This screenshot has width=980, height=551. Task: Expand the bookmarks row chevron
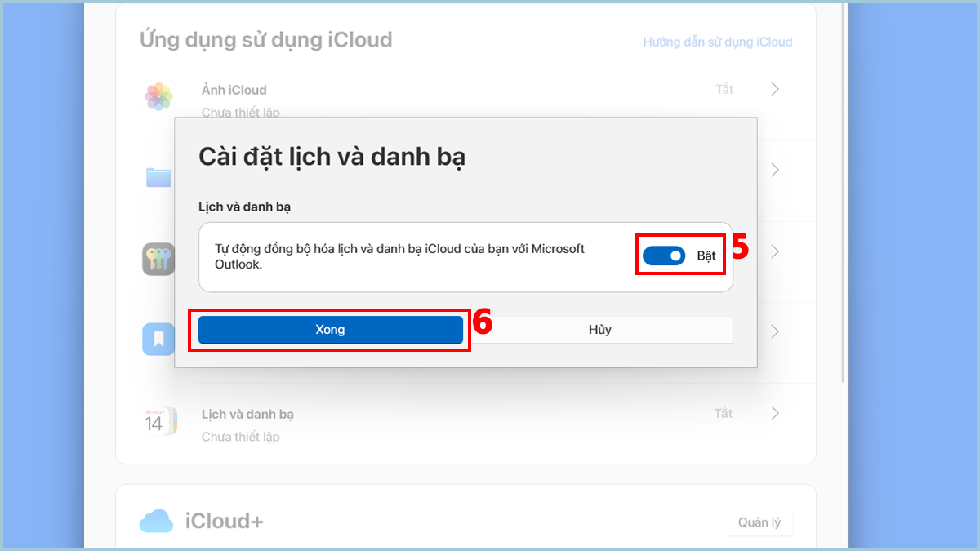tap(775, 331)
